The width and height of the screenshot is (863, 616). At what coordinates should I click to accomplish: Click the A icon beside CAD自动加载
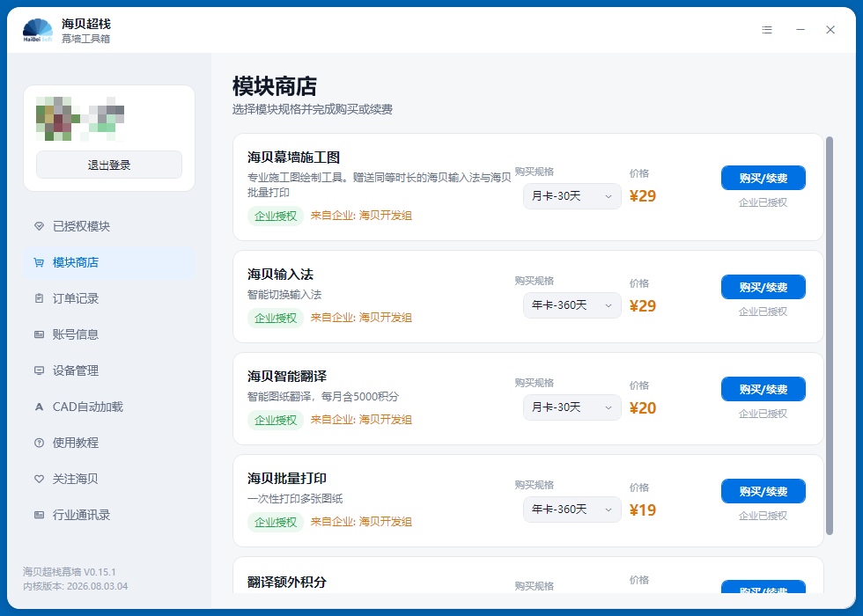coord(39,407)
